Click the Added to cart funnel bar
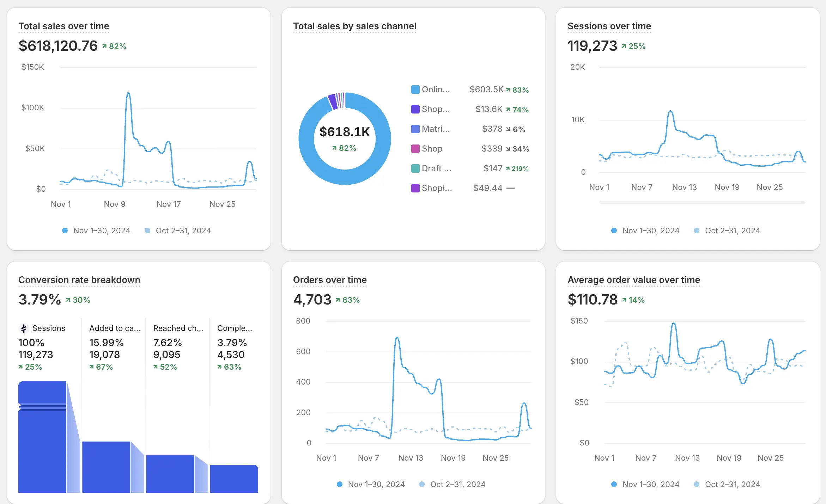 [106, 467]
